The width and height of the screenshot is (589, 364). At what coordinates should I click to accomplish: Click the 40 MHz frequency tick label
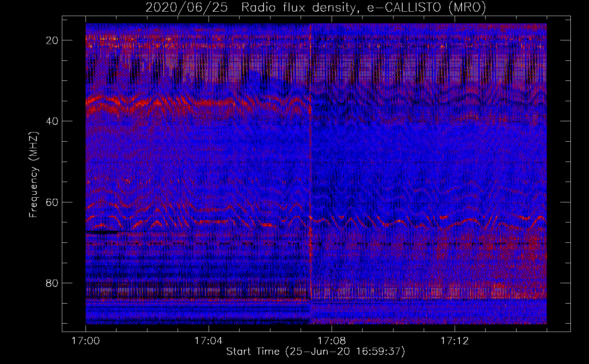coord(52,121)
